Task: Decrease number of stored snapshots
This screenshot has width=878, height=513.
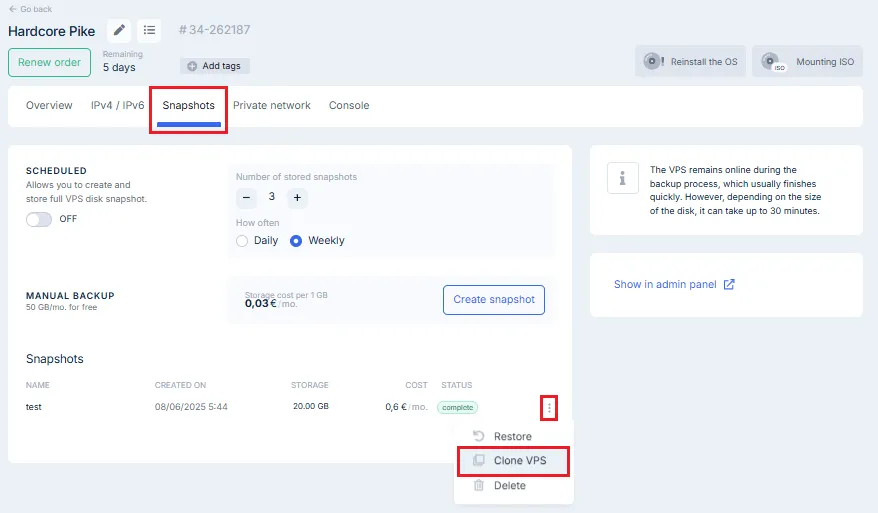Action: [246, 198]
